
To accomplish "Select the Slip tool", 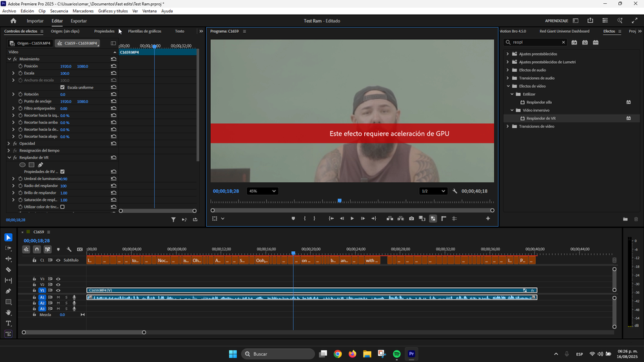I will click(8, 280).
